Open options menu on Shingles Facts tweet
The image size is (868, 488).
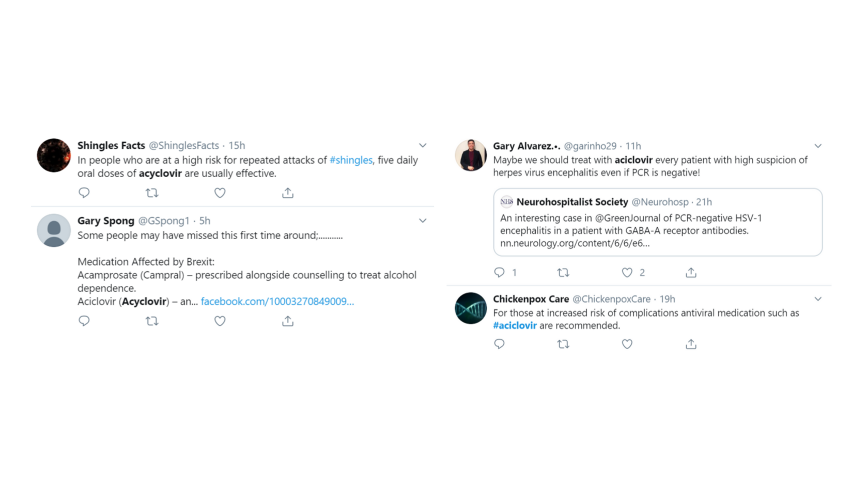[x=422, y=145]
